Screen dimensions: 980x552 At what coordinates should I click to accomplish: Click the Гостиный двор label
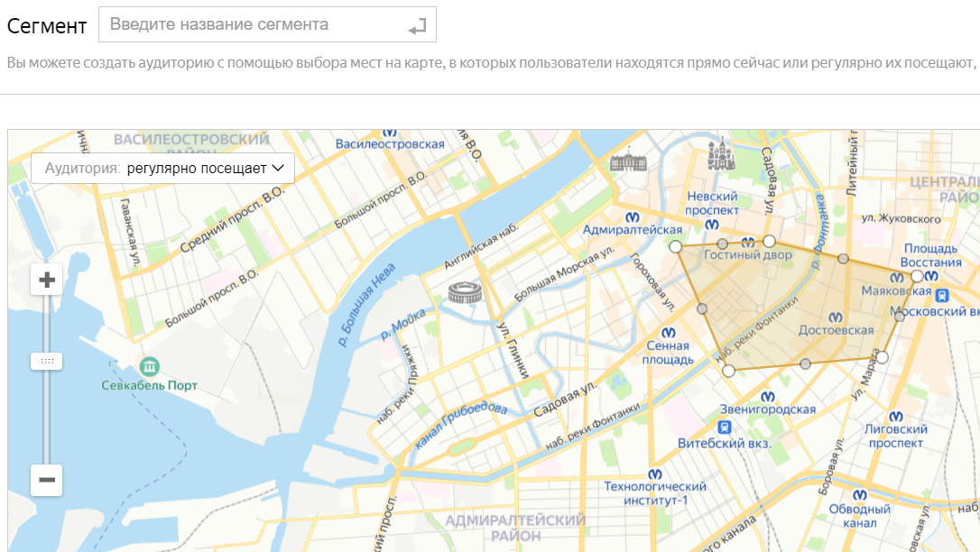coord(747,254)
